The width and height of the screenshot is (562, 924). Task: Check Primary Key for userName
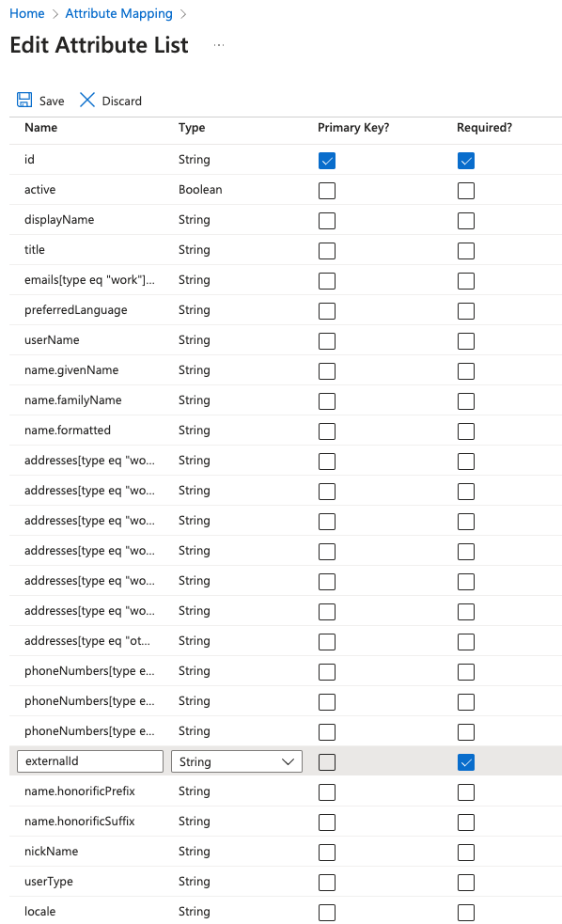[326, 340]
